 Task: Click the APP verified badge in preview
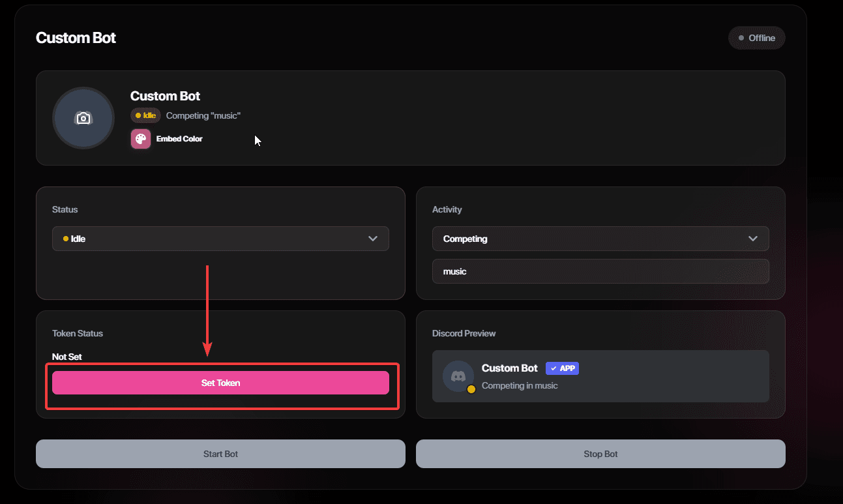[x=562, y=368]
